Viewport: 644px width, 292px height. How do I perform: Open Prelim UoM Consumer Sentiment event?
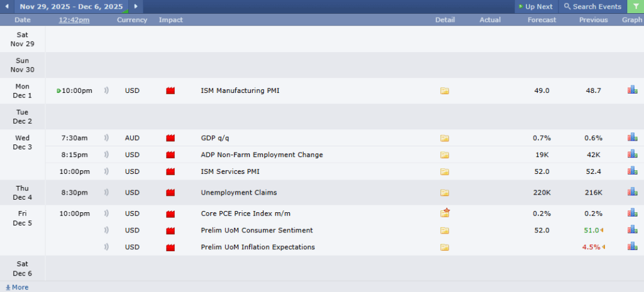(257, 230)
